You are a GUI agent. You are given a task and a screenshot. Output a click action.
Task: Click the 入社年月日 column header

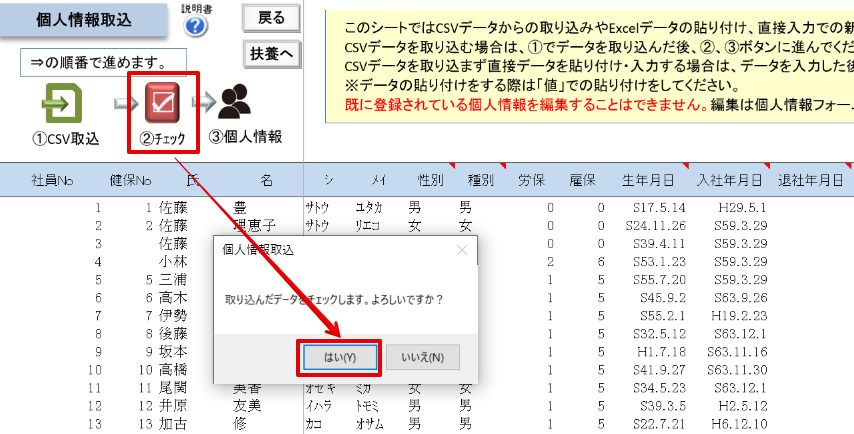[729, 180]
